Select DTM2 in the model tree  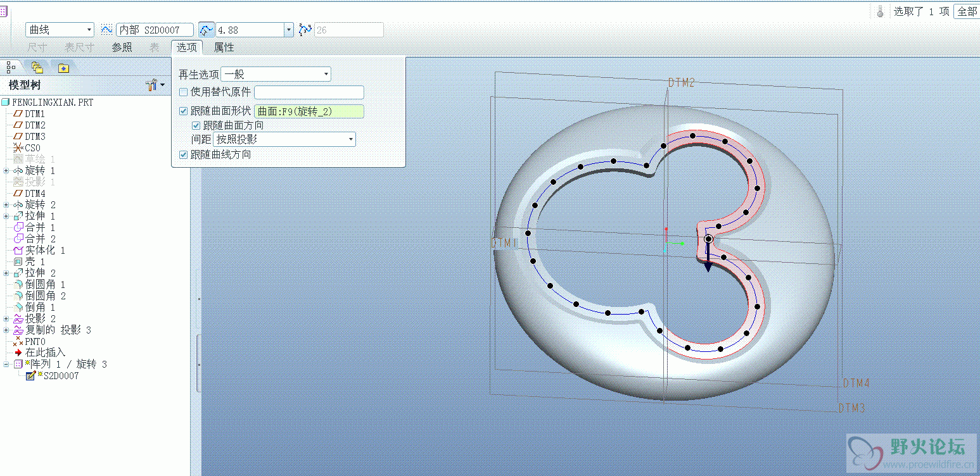pyautogui.click(x=35, y=125)
